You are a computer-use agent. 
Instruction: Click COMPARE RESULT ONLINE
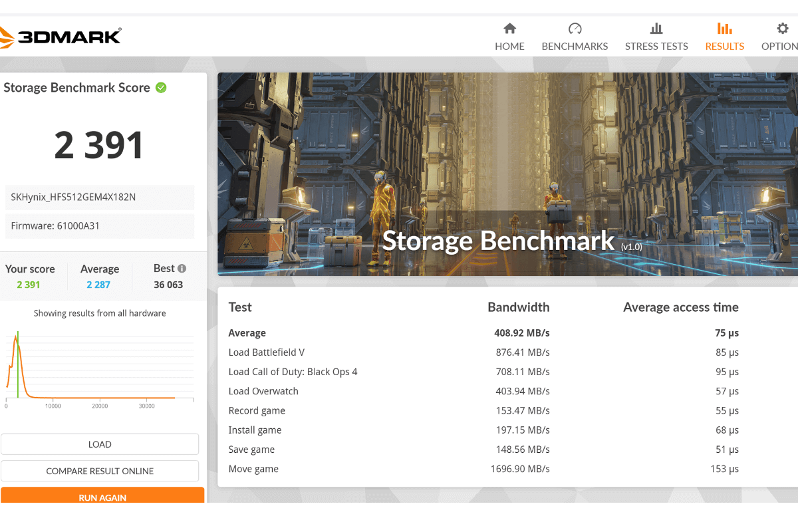pos(100,470)
